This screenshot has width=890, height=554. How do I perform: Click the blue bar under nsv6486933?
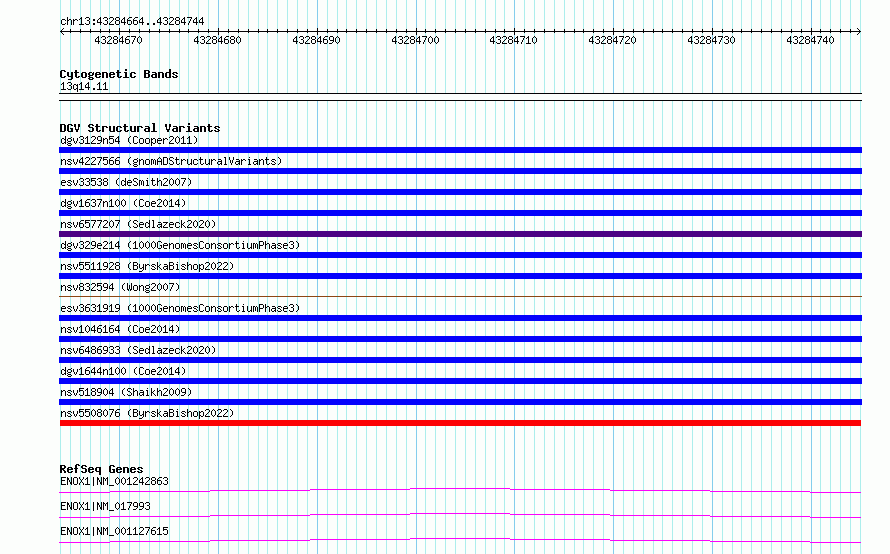460,360
